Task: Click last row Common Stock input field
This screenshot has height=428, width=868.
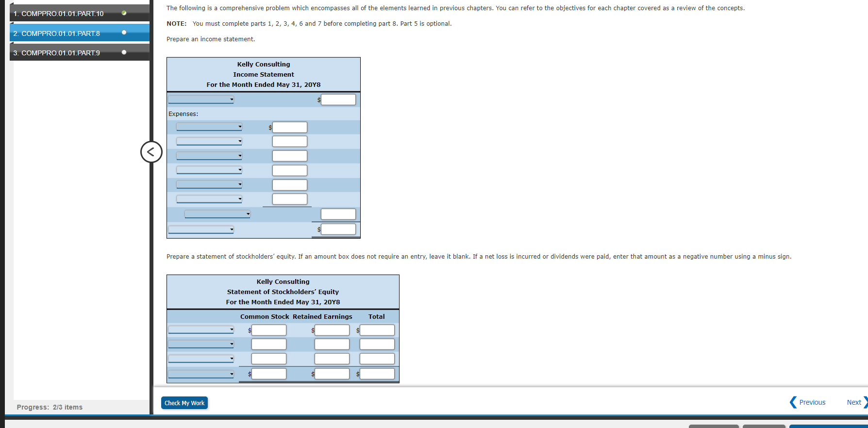Action: 269,374
